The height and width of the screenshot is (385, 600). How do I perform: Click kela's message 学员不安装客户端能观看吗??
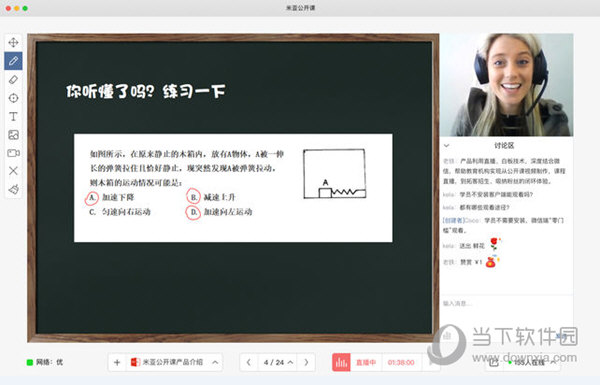tap(488, 194)
